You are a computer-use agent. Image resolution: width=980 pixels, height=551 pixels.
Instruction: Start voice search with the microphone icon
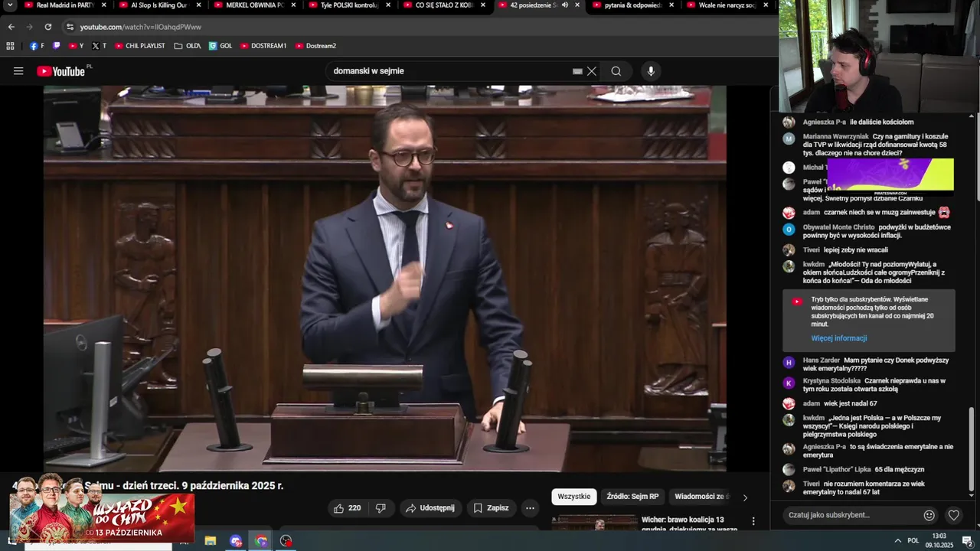(651, 71)
